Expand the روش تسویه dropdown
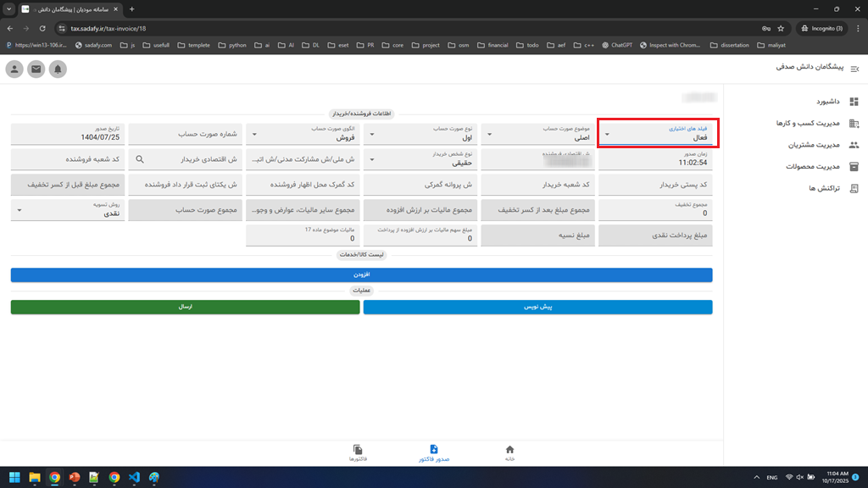Image resolution: width=868 pixels, height=488 pixels. 19,209
